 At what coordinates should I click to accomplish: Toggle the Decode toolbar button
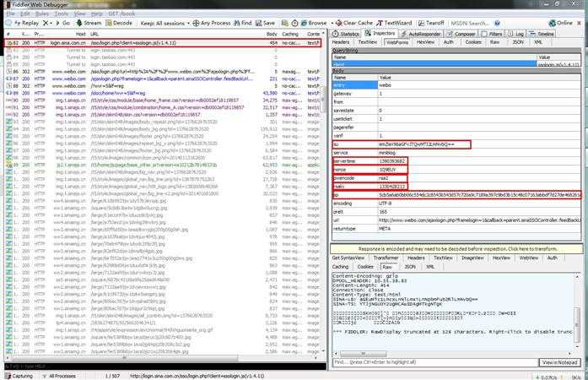coord(119,23)
